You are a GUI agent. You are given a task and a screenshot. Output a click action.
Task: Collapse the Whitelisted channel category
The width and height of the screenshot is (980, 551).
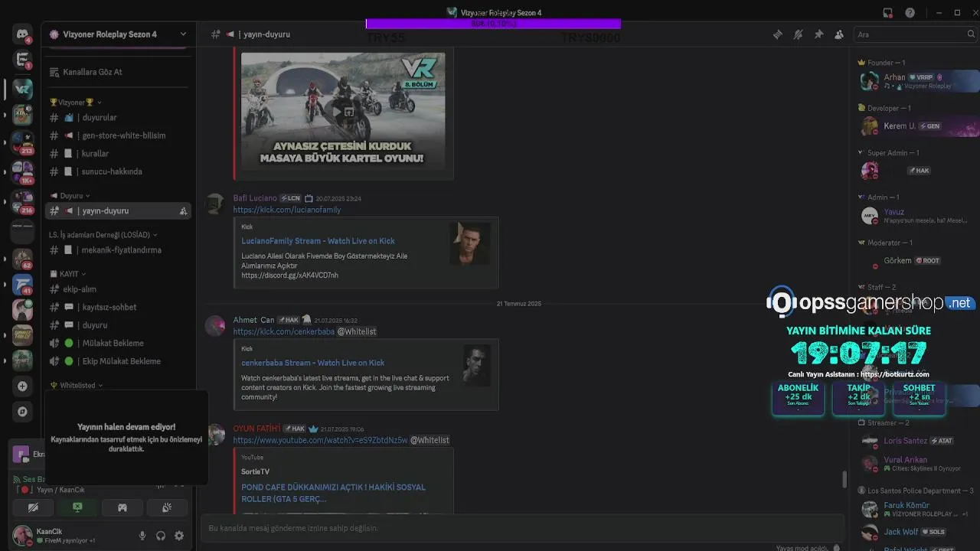pos(77,385)
